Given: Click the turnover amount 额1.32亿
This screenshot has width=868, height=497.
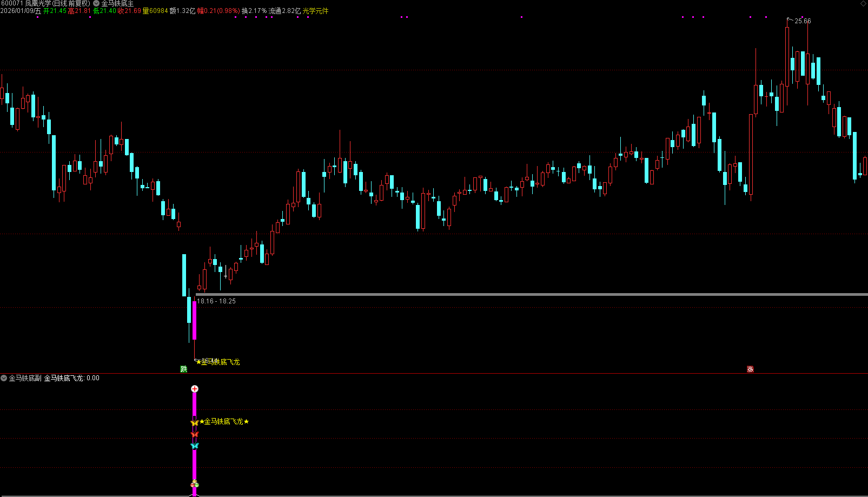Looking at the screenshot, I should coord(182,11).
